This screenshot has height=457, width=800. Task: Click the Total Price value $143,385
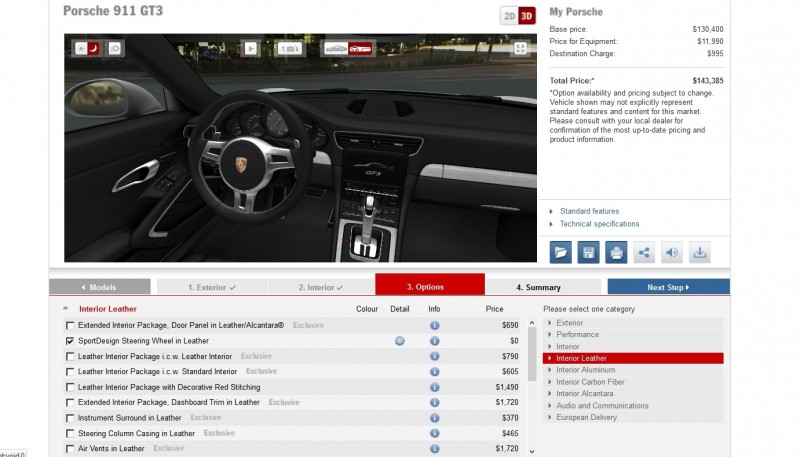tap(708, 81)
